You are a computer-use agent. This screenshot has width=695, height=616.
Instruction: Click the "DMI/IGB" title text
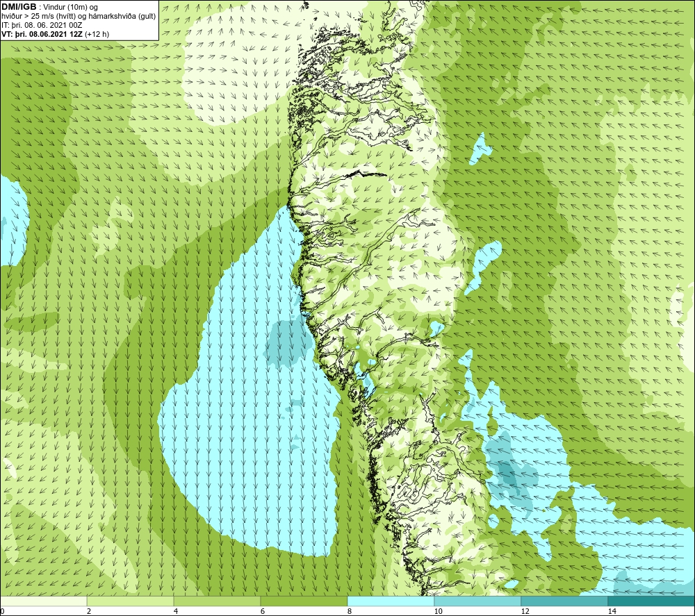19,7
